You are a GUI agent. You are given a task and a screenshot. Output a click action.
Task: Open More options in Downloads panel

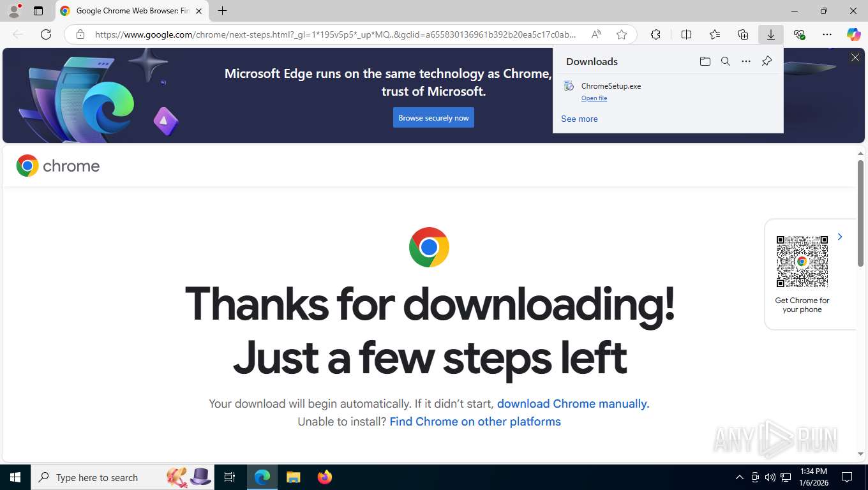[x=746, y=61]
